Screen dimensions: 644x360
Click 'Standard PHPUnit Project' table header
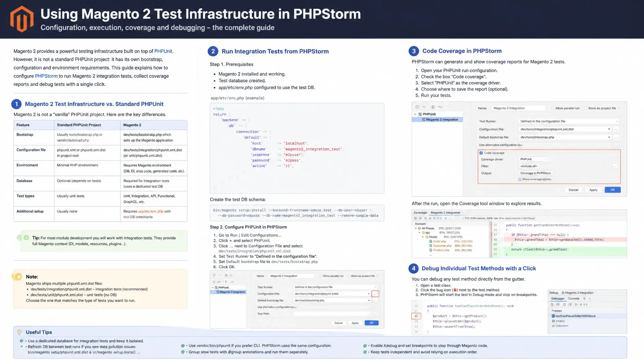[x=79, y=125]
